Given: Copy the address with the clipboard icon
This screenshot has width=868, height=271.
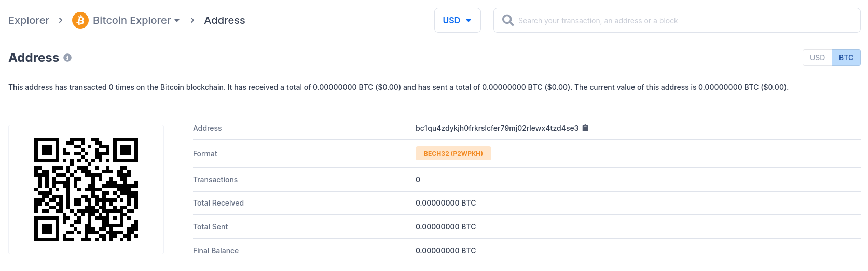Looking at the screenshot, I should [x=585, y=128].
